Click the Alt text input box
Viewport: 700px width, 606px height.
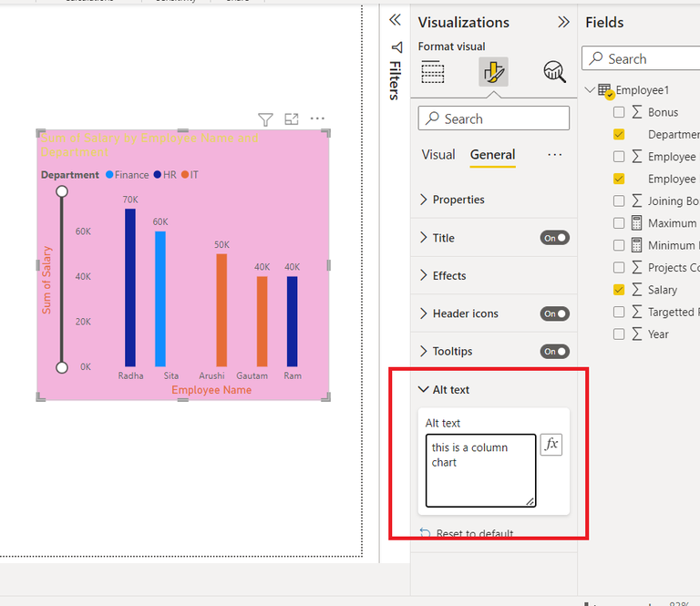click(481, 470)
